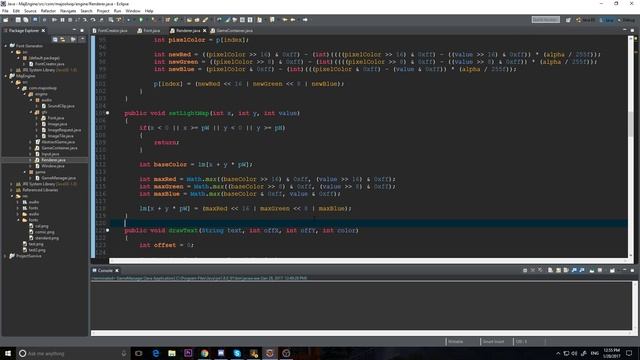Click the Cortana search box on the taskbar
The width and height of the screenshot is (640, 360).
(x=73, y=353)
